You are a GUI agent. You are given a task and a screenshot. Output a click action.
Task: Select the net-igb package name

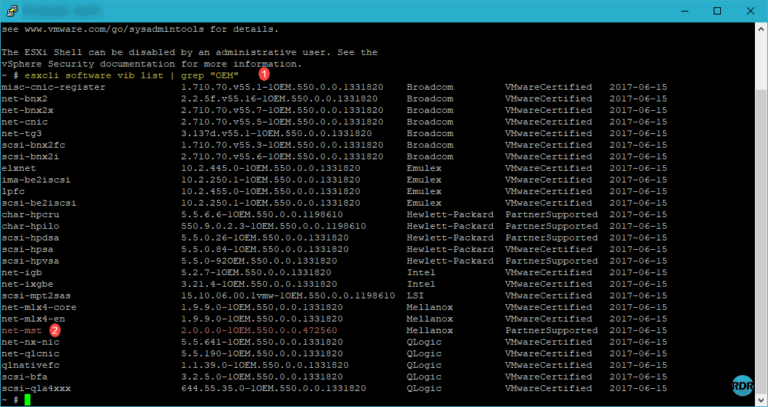22,272
